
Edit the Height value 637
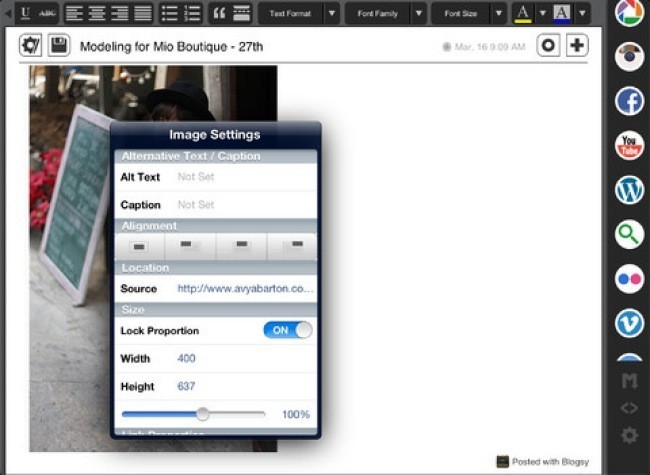click(x=186, y=386)
